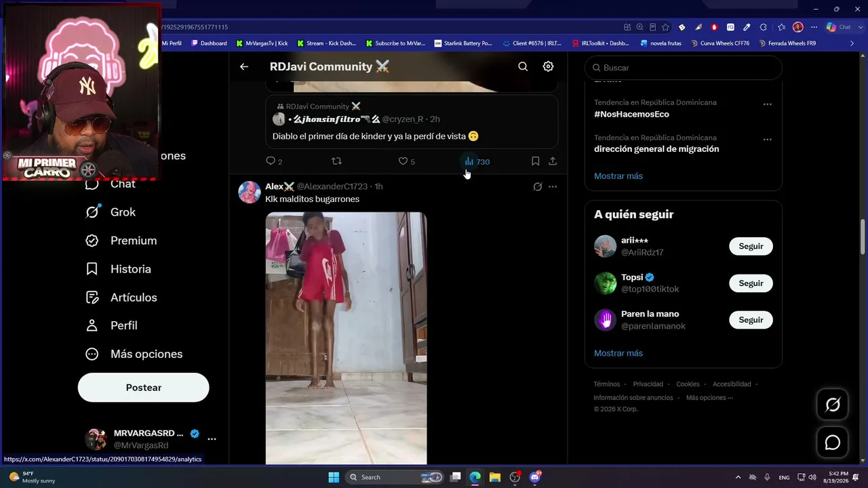Viewport: 868px width, 488px height.
Task: Open MrVargasTv Kick bookmark
Action: click(262, 43)
